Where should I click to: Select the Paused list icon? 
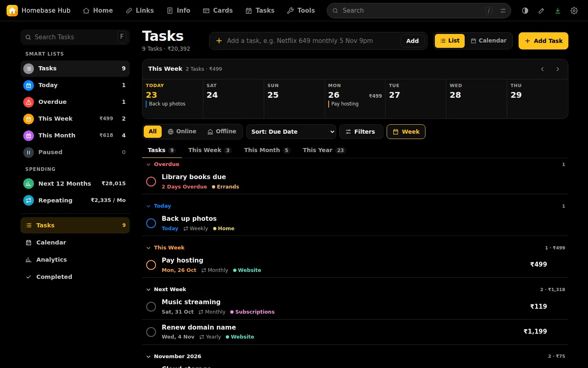point(29,153)
